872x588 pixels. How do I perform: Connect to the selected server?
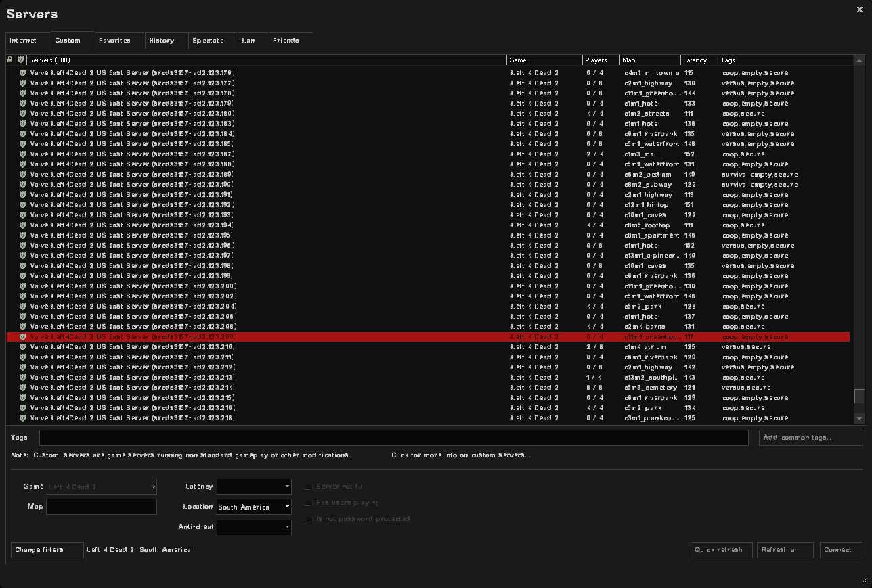click(x=842, y=550)
